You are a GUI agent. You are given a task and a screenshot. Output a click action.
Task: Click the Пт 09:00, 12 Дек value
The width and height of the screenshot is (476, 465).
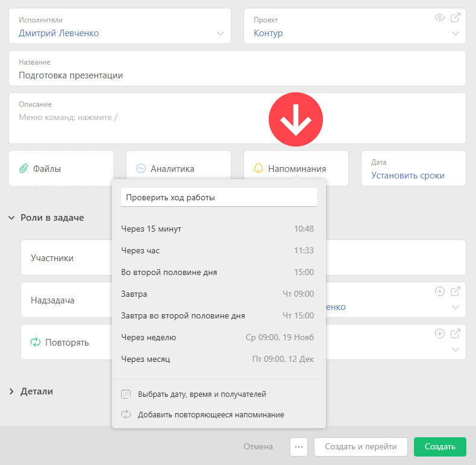(283, 359)
